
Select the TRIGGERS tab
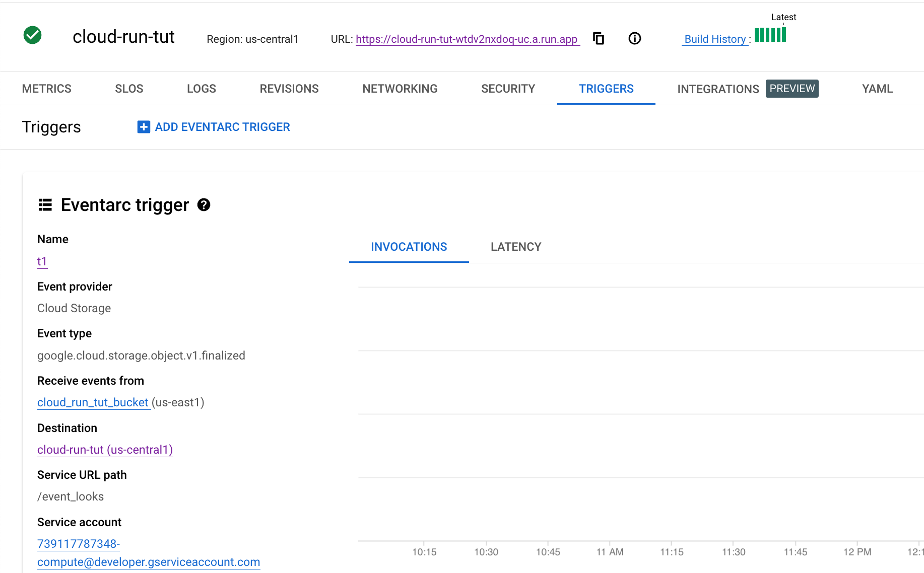(x=606, y=89)
